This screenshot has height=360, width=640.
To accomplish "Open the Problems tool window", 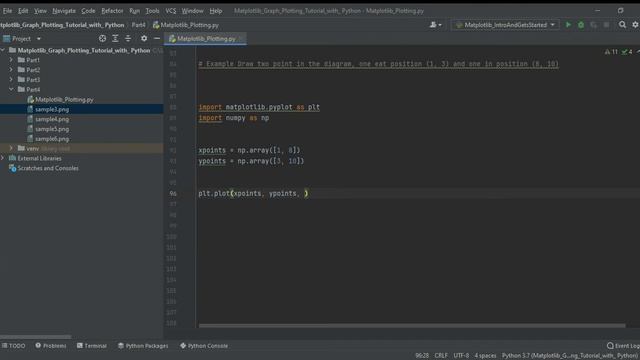I will [51, 346].
